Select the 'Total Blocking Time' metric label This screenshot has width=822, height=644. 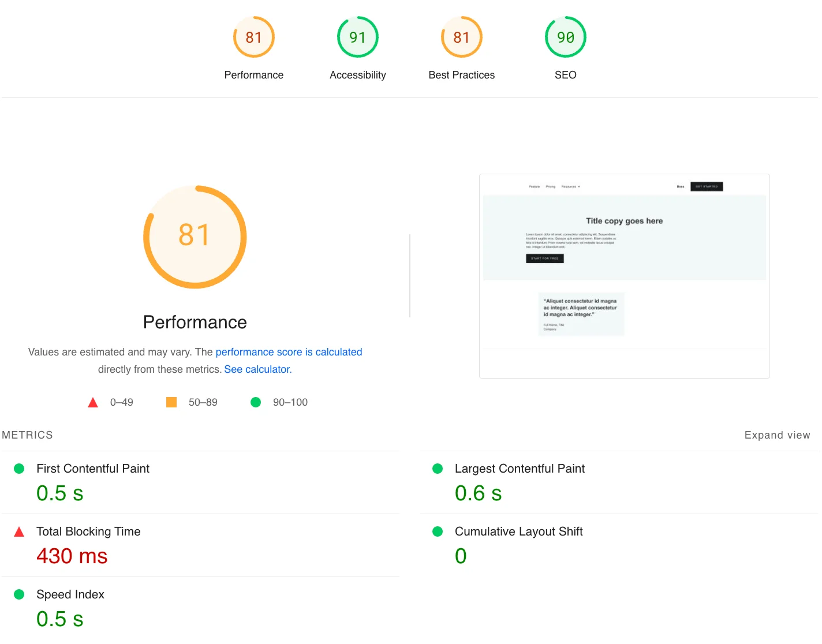(x=88, y=531)
